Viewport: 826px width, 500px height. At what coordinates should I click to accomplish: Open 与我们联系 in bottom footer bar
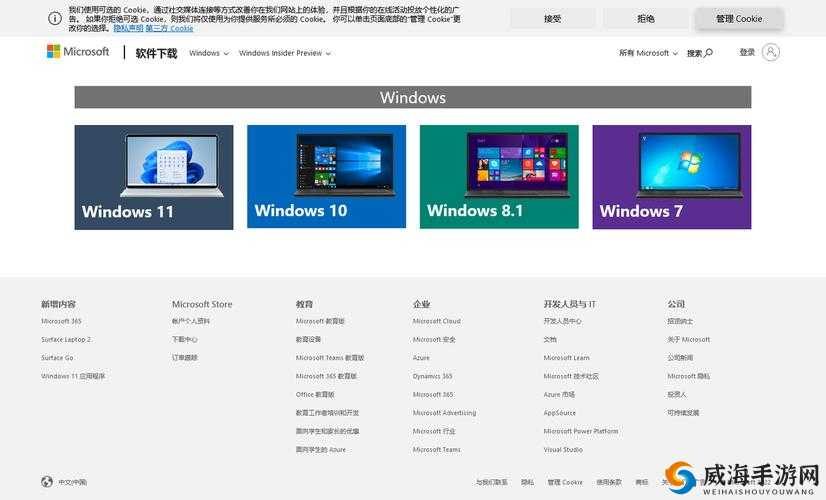coord(491,482)
